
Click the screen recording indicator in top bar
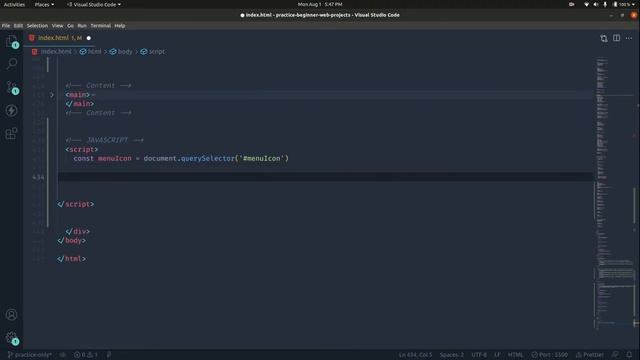click(571, 4)
